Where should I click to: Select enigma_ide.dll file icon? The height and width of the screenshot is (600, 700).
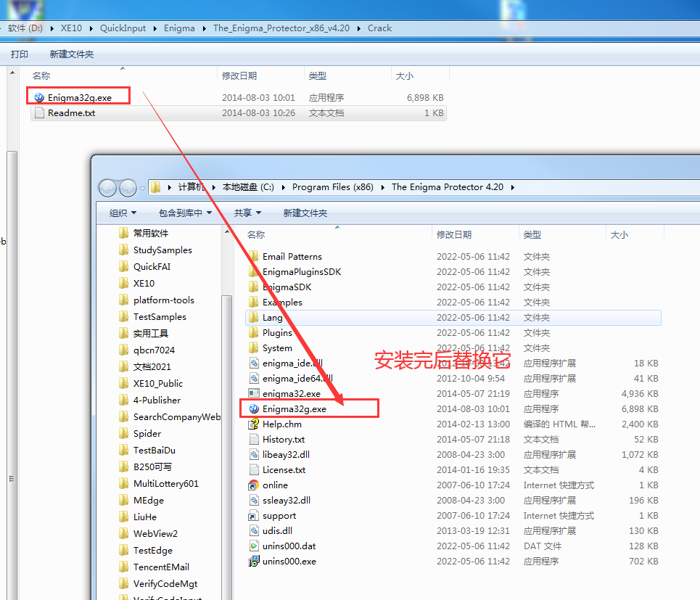click(254, 363)
